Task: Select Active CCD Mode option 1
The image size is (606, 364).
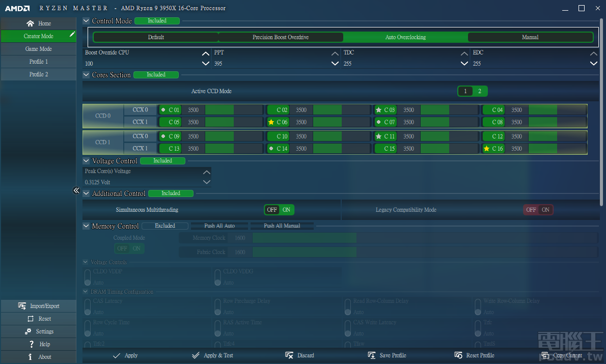Action: pyautogui.click(x=465, y=91)
